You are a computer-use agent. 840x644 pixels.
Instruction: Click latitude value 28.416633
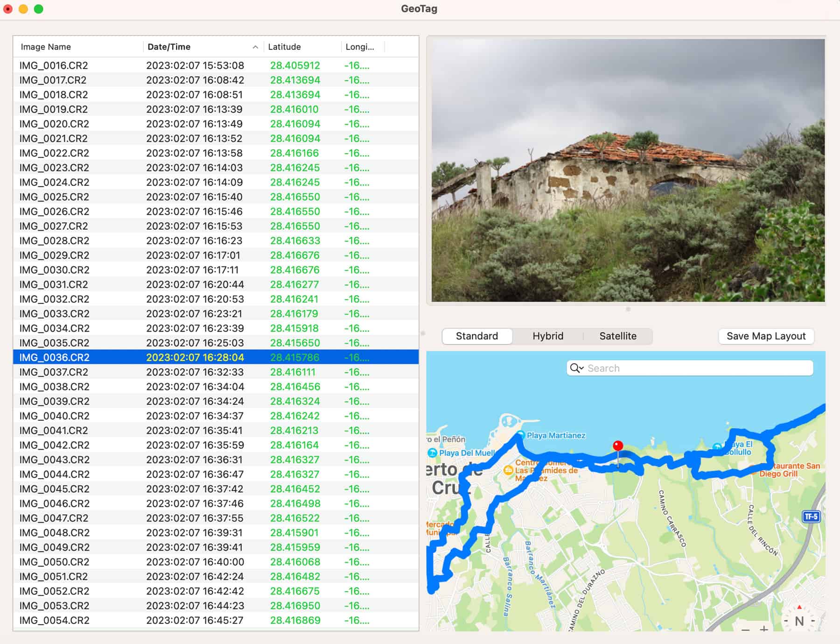click(295, 241)
